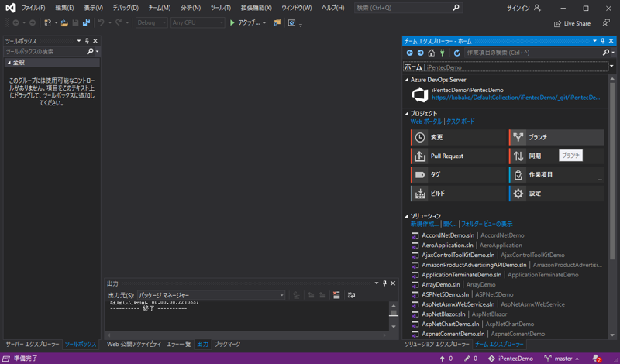Open the 同期 sync tile
The height and width of the screenshot is (364, 620).
[556, 156]
